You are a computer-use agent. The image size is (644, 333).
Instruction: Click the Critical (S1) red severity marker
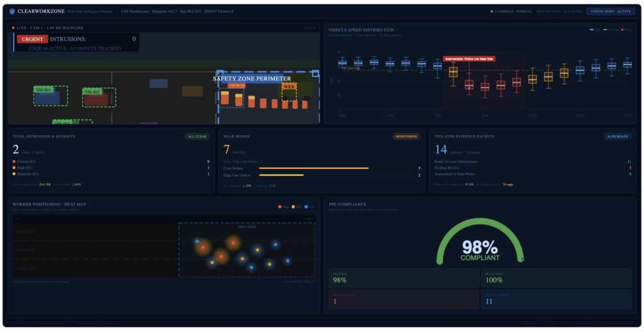[14, 161]
